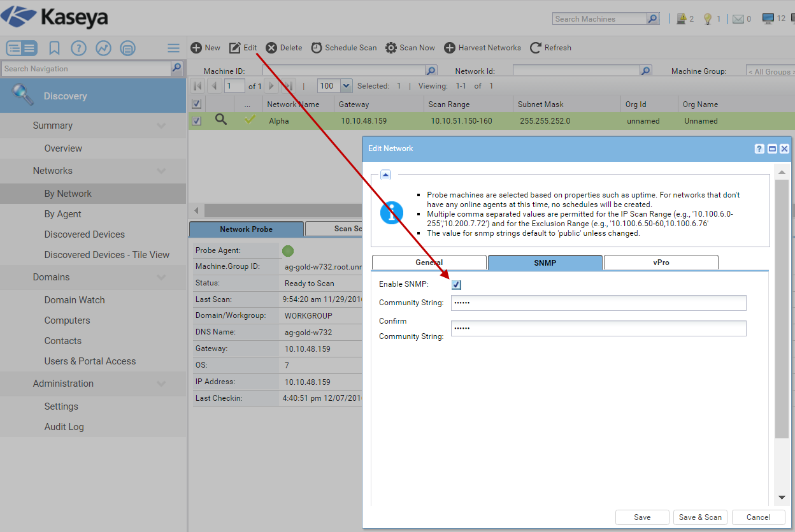This screenshot has height=532, width=795.
Task: Click Cancel in Edit Network dialog
Action: pyautogui.click(x=758, y=517)
